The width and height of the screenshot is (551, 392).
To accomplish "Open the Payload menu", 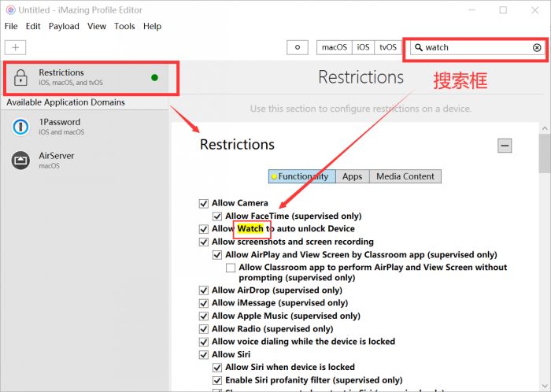I will tap(64, 26).
